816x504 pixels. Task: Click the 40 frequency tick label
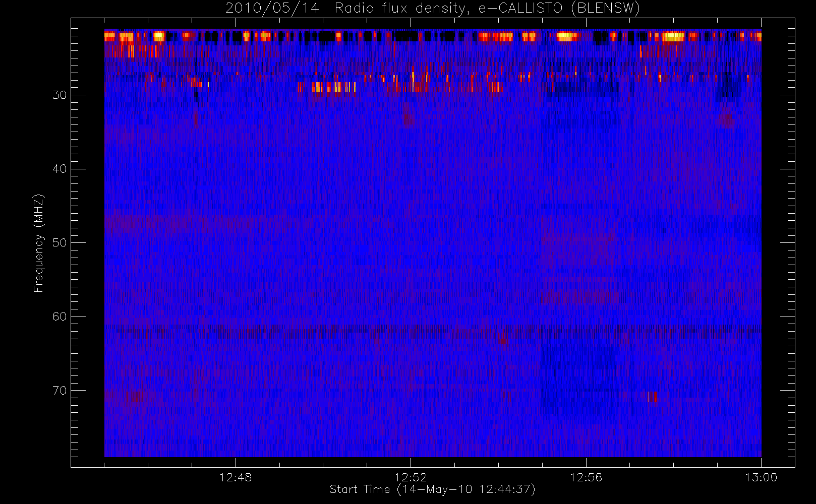60,169
